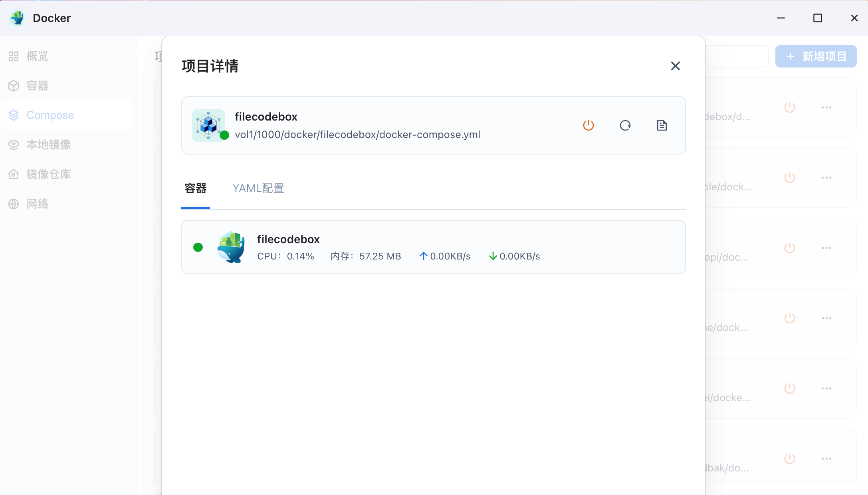Open more options in the e/dock... row

click(826, 318)
